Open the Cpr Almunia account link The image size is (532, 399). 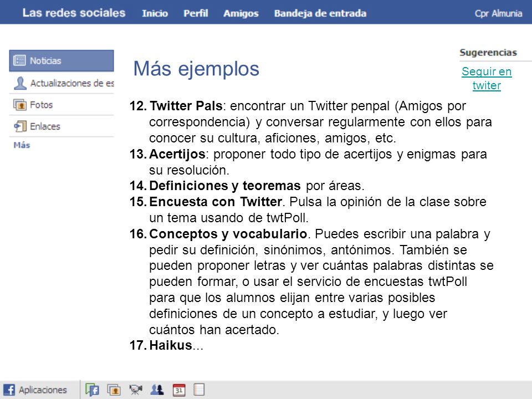pos(498,13)
